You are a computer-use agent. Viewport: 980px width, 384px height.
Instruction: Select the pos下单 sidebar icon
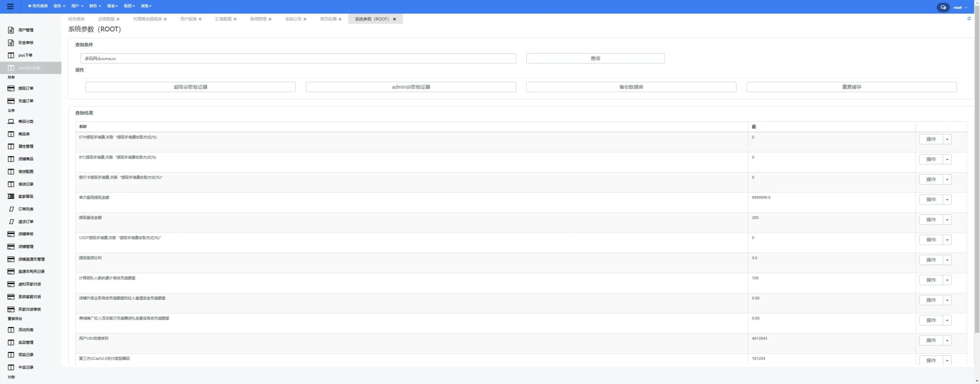11,55
